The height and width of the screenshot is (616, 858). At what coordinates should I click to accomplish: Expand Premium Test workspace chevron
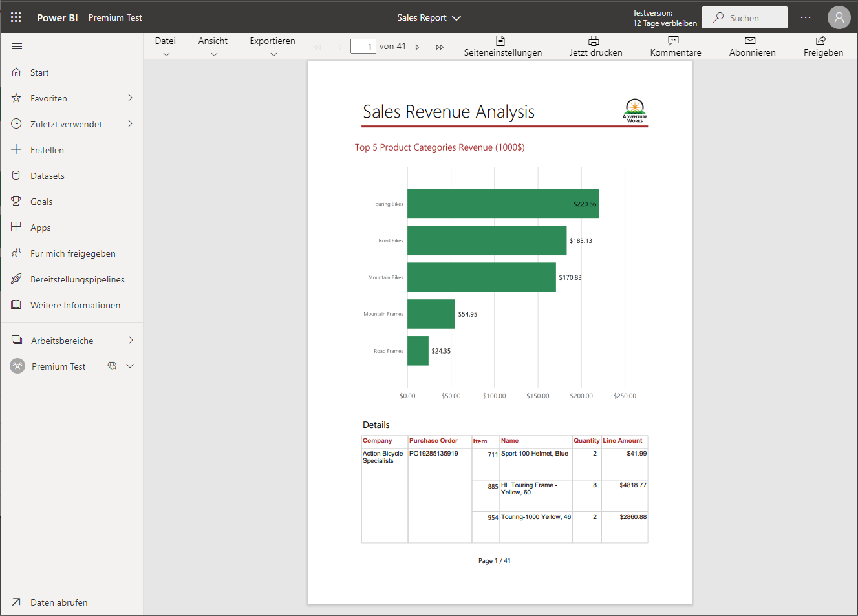click(x=130, y=366)
